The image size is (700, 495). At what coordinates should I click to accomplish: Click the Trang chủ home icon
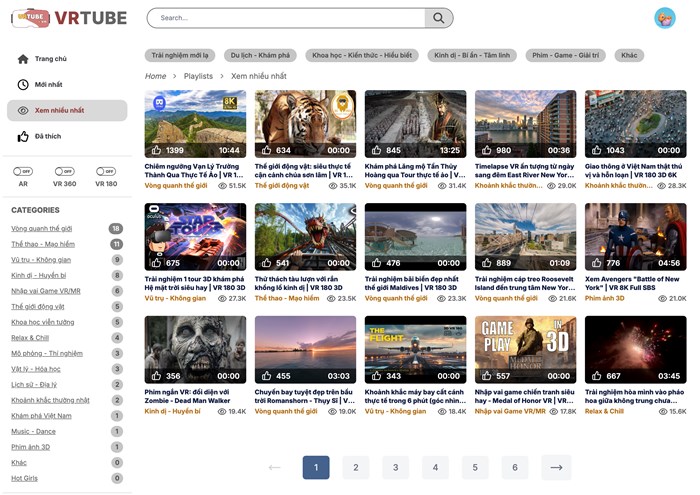point(23,59)
